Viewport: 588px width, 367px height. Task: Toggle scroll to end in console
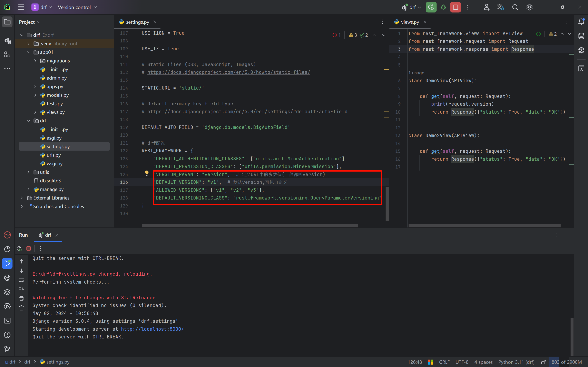click(21, 289)
